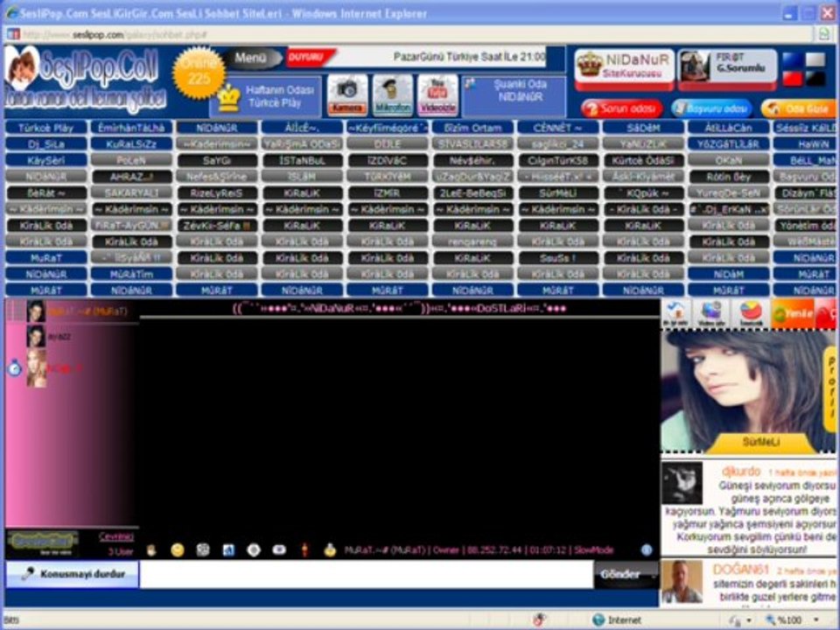Click the Mikrofon microphone icon
The width and height of the screenshot is (840, 630).
[x=393, y=94]
